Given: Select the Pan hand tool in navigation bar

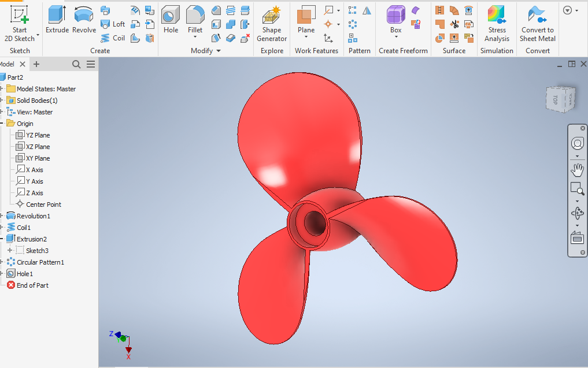Looking at the screenshot, I should [577, 170].
